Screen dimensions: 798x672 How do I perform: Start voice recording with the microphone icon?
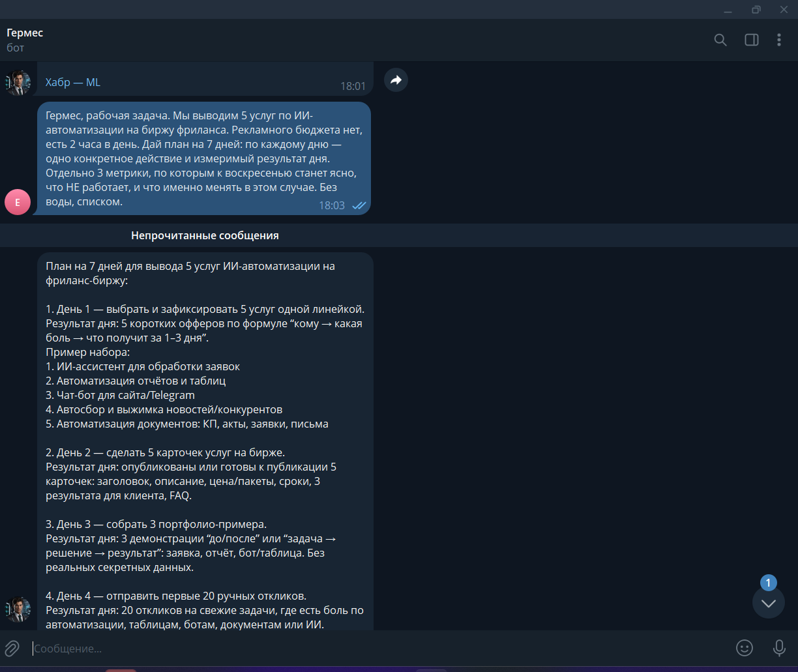tap(779, 648)
